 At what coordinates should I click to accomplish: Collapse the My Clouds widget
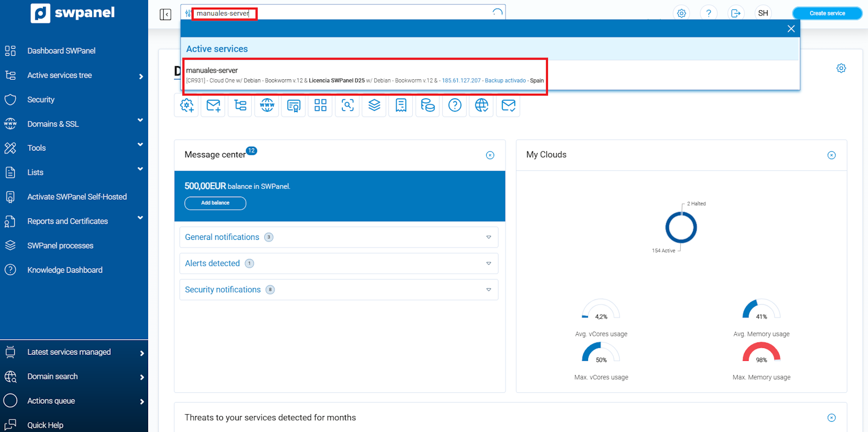pos(831,155)
